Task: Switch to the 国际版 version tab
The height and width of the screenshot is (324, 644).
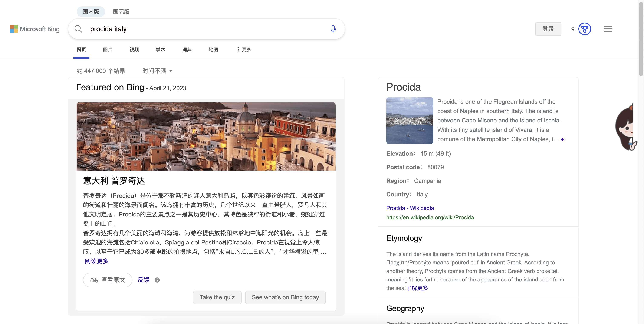Action: [121, 11]
